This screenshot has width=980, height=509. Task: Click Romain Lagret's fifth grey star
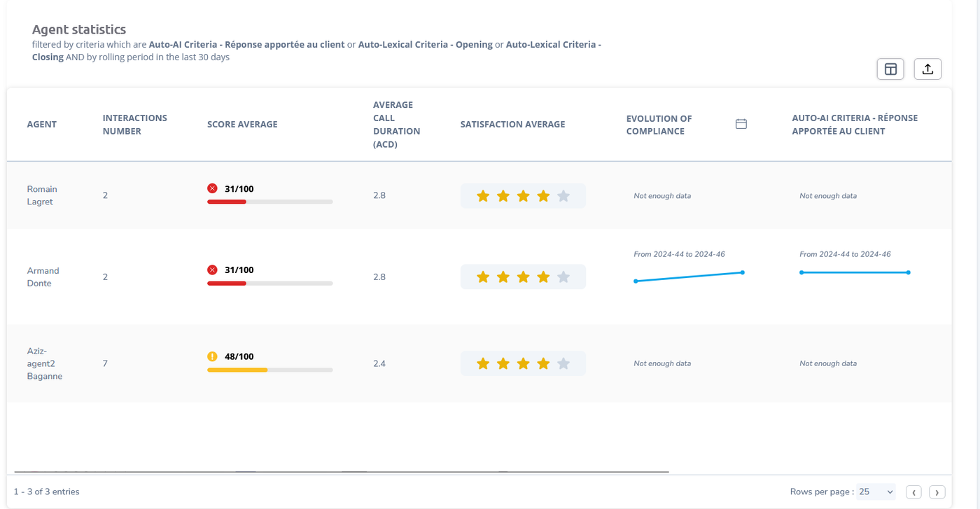pyautogui.click(x=563, y=196)
